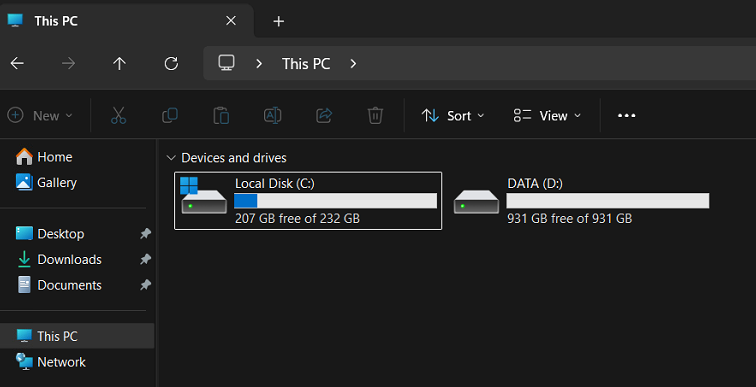The image size is (756, 387).
Task: Click the Gallery picture icon in sidebar
Action: coord(24,182)
